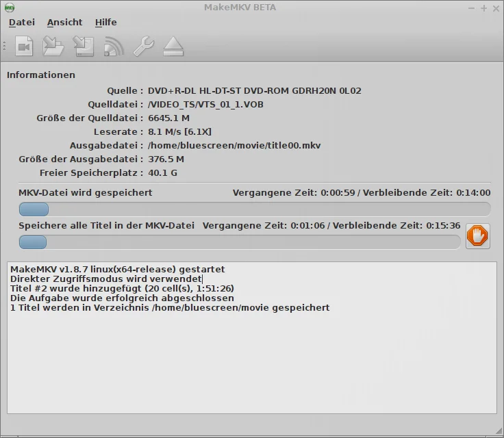Open the Hilfe menu
This screenshot has height=438, width=504.
(105, 23)
